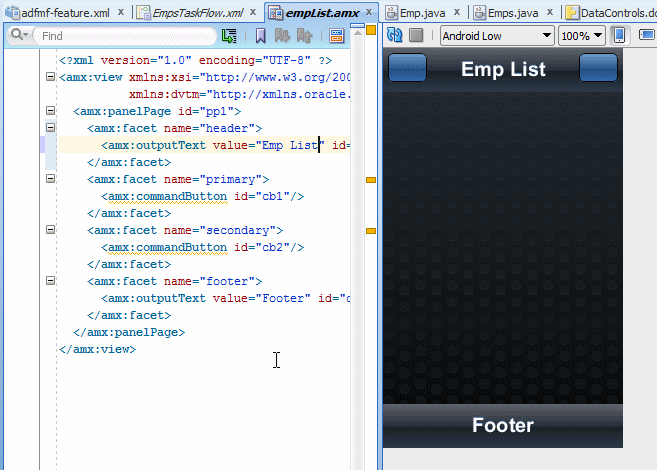This screenshot has width=657, height=470.
Task: Close the EmpsTaskFlow.xml tab
Action: 253,13
